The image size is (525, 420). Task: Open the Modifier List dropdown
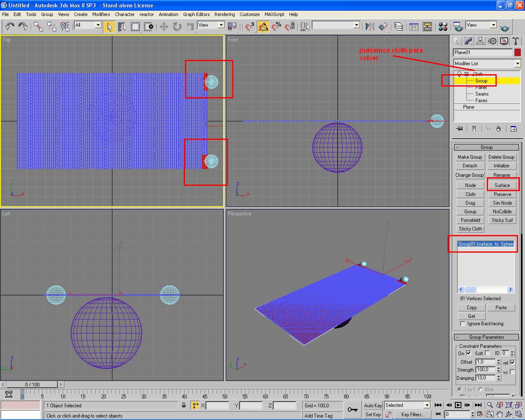518,64
